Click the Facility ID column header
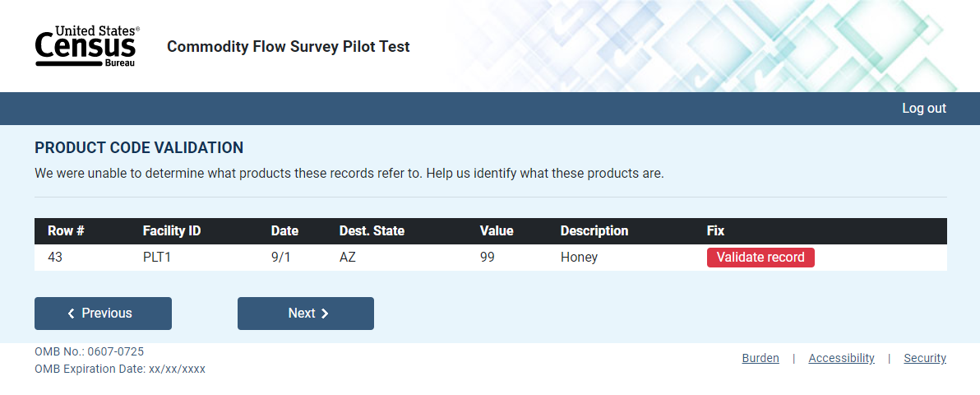Image resolution: width=980 pixels, height=395 pixels. tap(171, 231)
